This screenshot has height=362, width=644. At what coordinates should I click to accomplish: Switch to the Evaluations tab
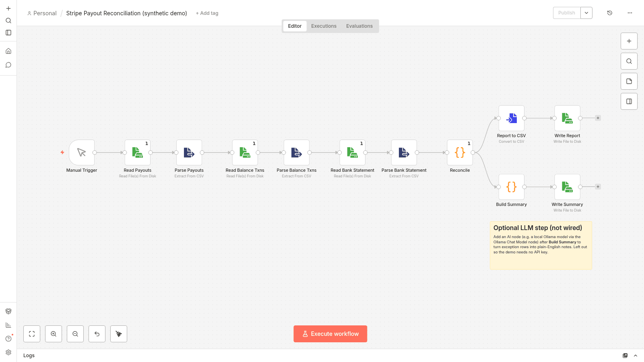pyautogui.click(x=359, y=26)
